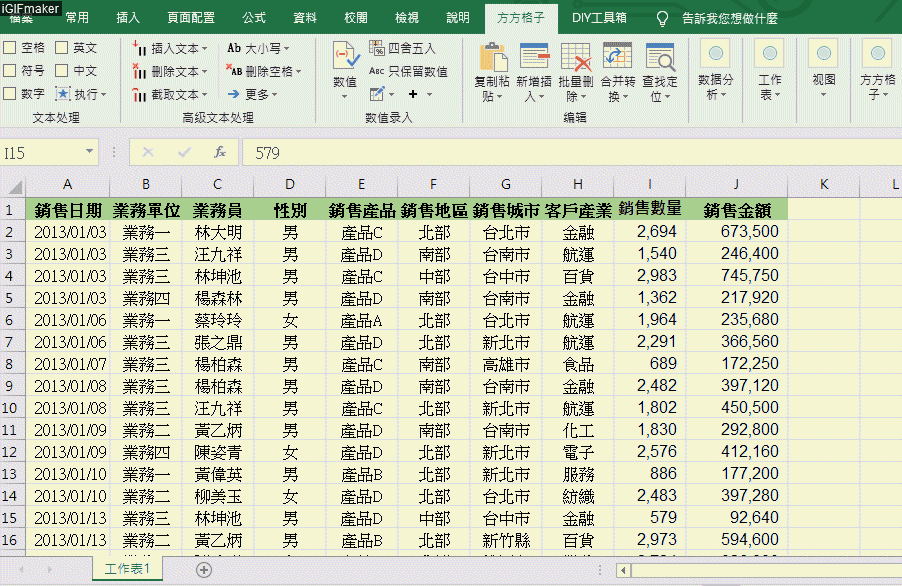The width and height of the screenshot is (902, 586).
Task: Select the 工作表1 sheet tab
Action: [x=127, y=569]
